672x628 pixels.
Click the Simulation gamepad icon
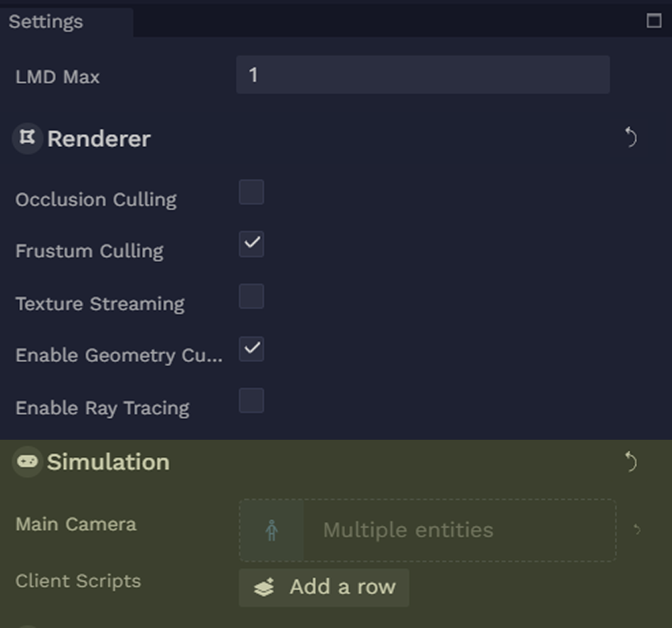[x=27, y=462]
